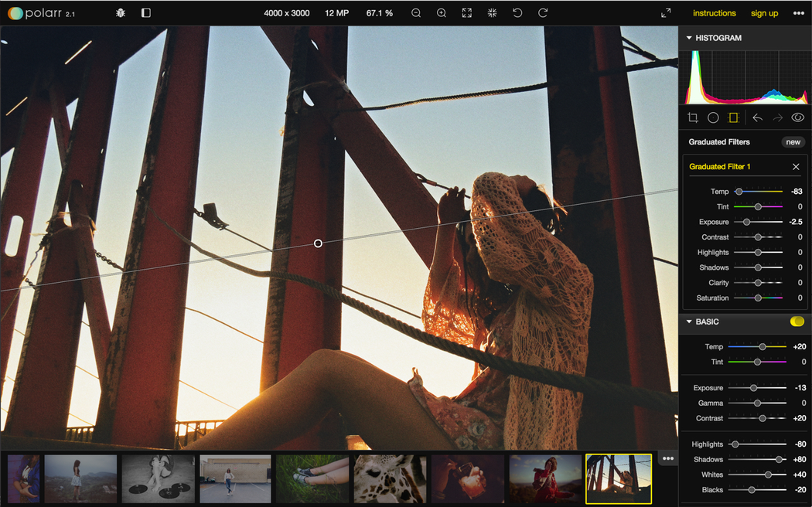The image size is (812, 507).
Task: Toggle the left side panel icon
Action: click(146, 13)
